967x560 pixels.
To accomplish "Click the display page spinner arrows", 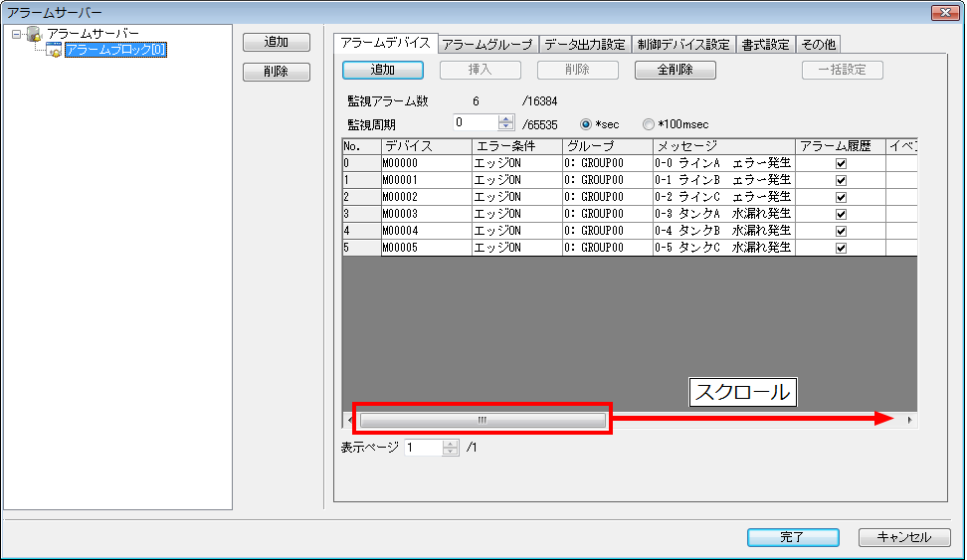I will [x=450, y=448].
